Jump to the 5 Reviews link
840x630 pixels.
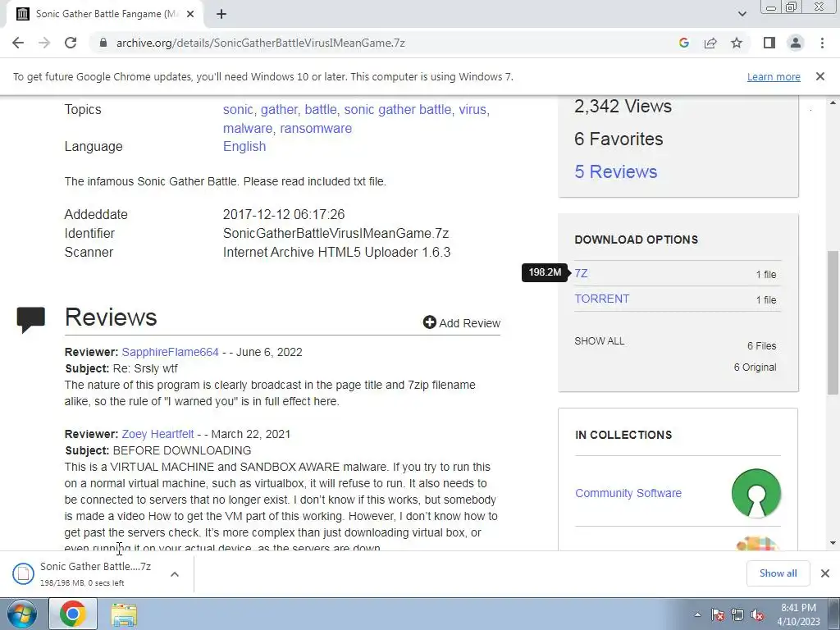point(615,171)
